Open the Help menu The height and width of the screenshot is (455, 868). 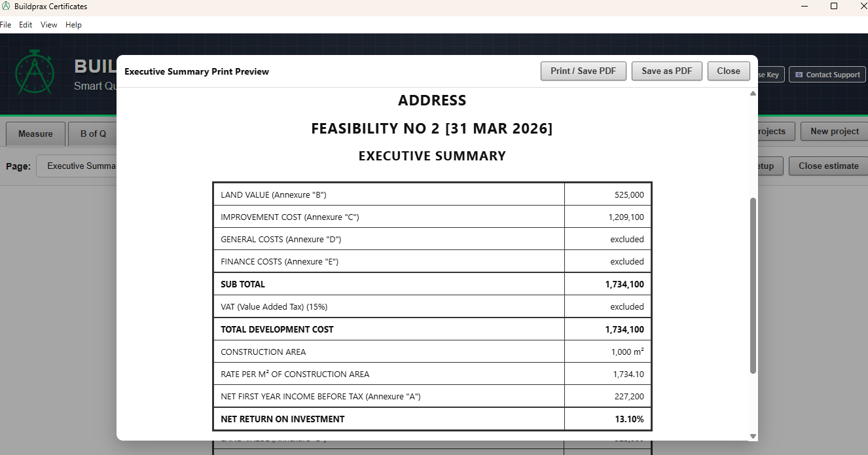73,25
